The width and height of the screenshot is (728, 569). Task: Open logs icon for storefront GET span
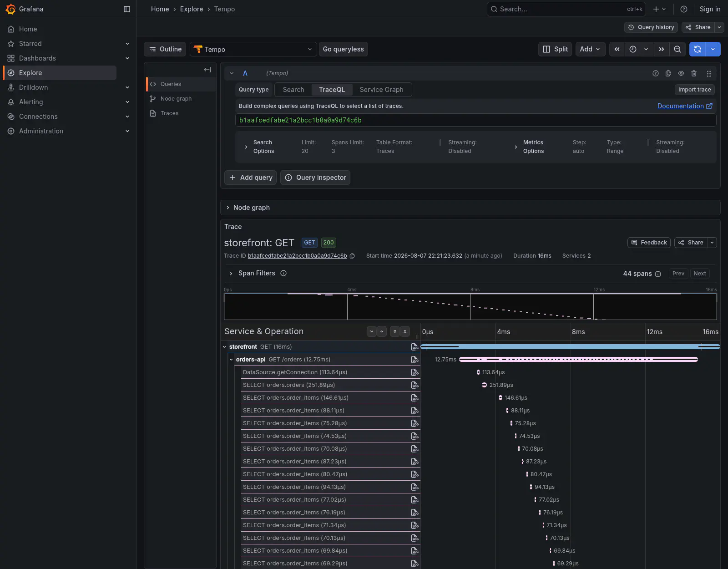(415, 347)
